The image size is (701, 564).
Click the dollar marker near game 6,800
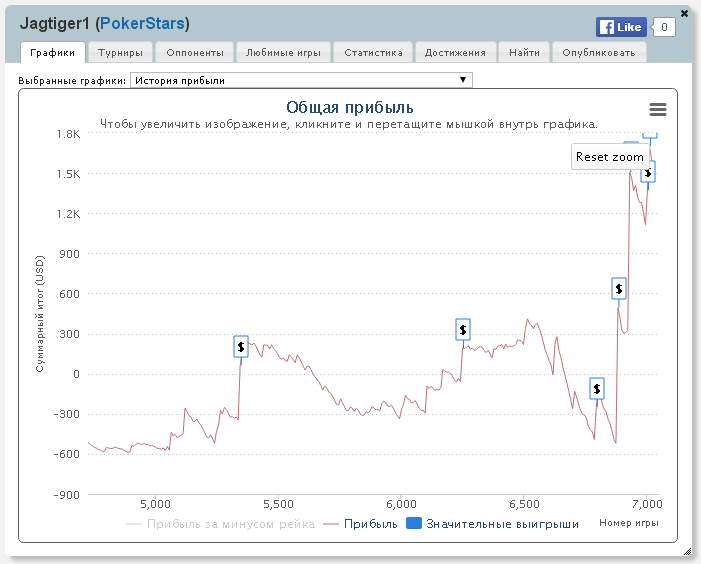point(597,389)
